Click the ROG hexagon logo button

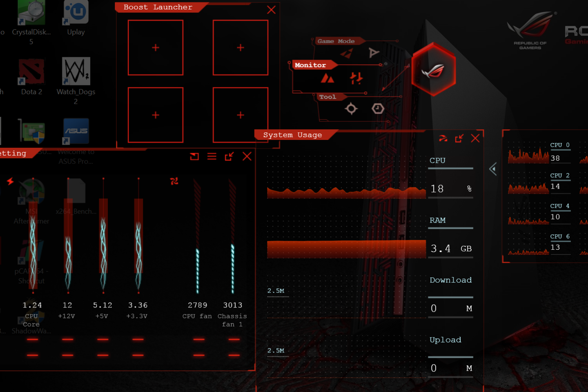click(434, 70)
